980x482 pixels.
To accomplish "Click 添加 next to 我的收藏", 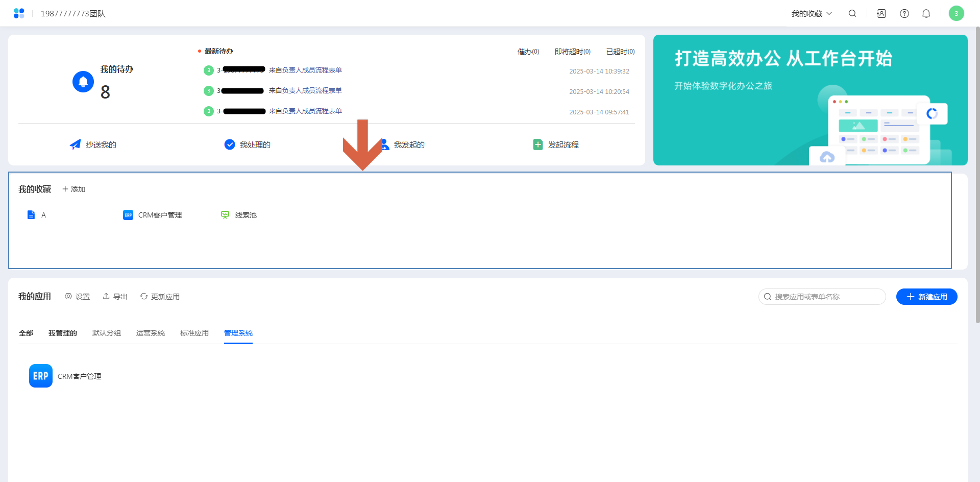I will [x=74, y=189].
